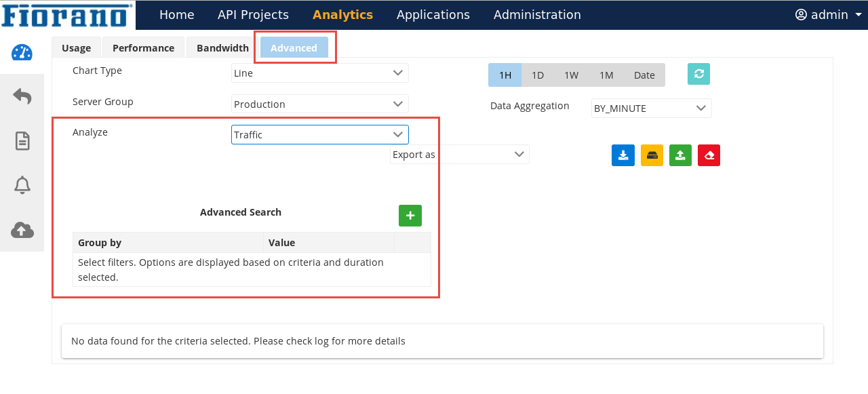This screenshot has height=394, width=868.
Task: Open the API Projects menu
Action: tap(253, 15)
